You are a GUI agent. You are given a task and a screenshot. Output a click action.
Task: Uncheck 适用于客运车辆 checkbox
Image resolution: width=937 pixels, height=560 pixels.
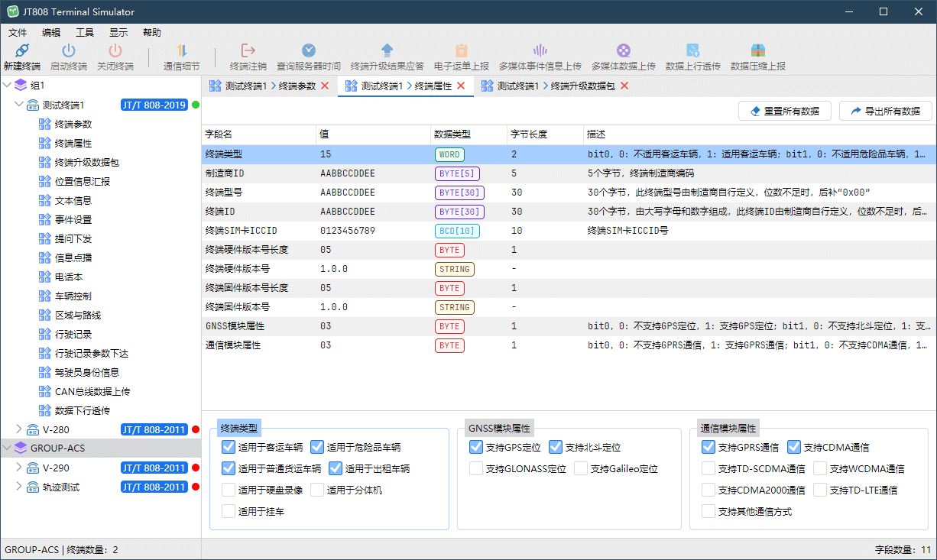tap(228, 447)
